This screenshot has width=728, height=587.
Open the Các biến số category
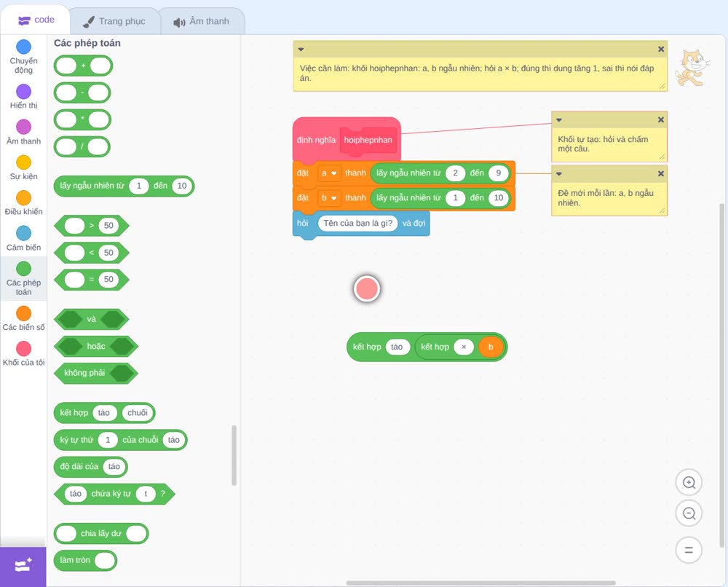click(x=23, y=318)
